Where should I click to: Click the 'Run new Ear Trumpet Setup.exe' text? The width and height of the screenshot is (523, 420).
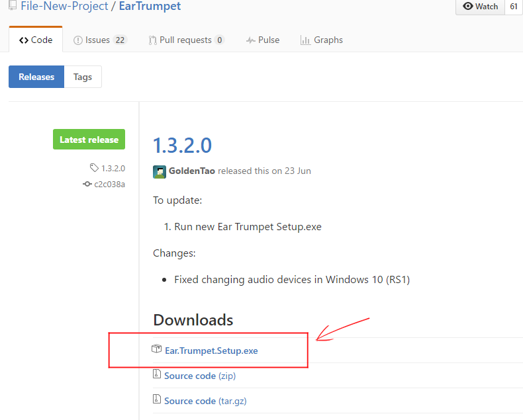tap(248, 227)
